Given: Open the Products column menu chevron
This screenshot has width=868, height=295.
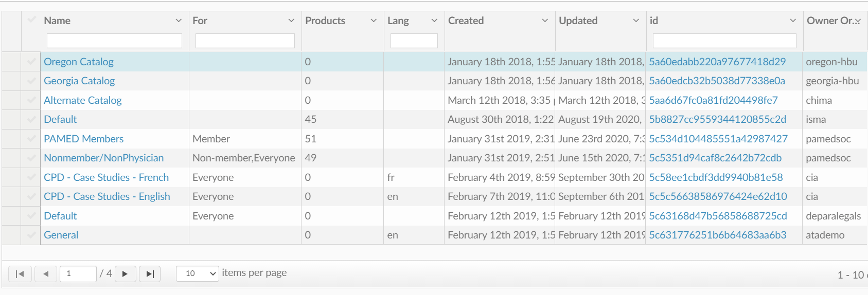Looking at the screenshot, I should point(374,21).
